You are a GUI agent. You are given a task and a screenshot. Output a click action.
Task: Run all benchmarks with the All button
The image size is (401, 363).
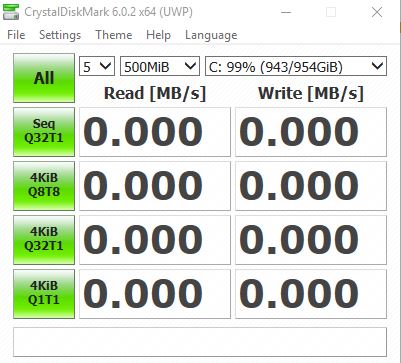44,78
